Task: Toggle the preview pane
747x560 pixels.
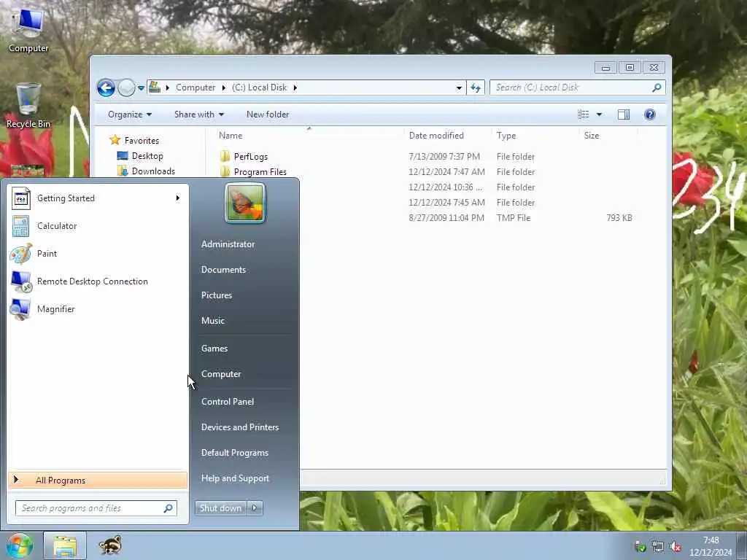Action: pyautogui.click(x=624, y=114)
